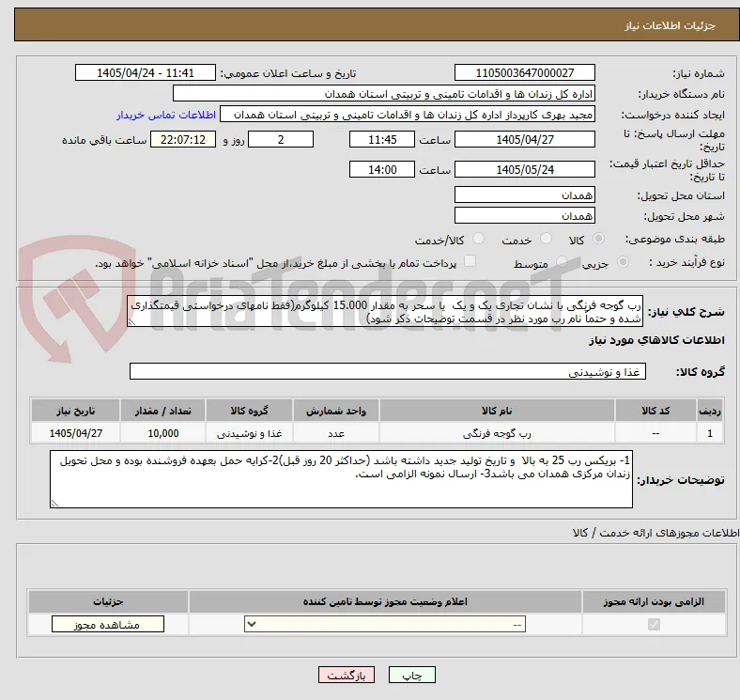This screenshot has height=700, width=740.
Task: Click the جزئیات column header in licenses table
Action: [108, 601]
